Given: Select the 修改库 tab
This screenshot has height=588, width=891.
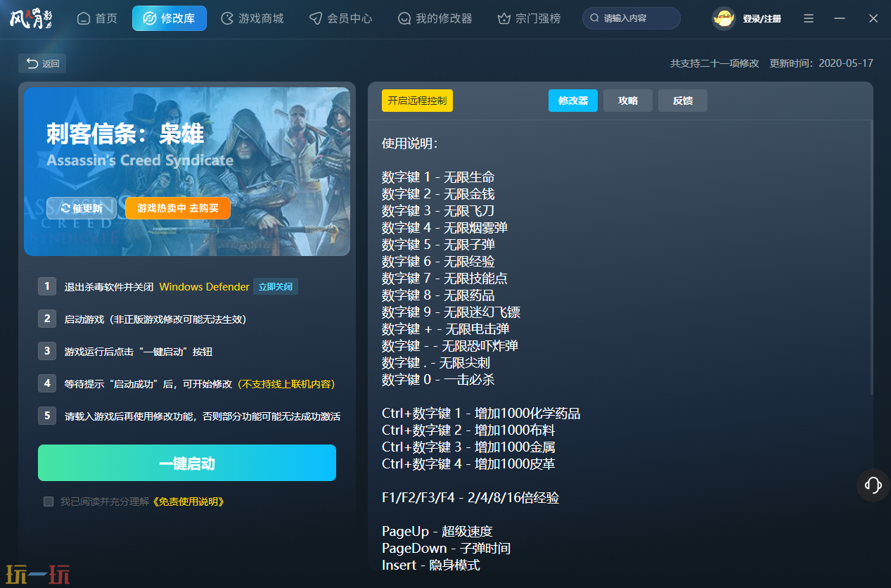Looking at the screenshot, I should [x=169, y=18].
